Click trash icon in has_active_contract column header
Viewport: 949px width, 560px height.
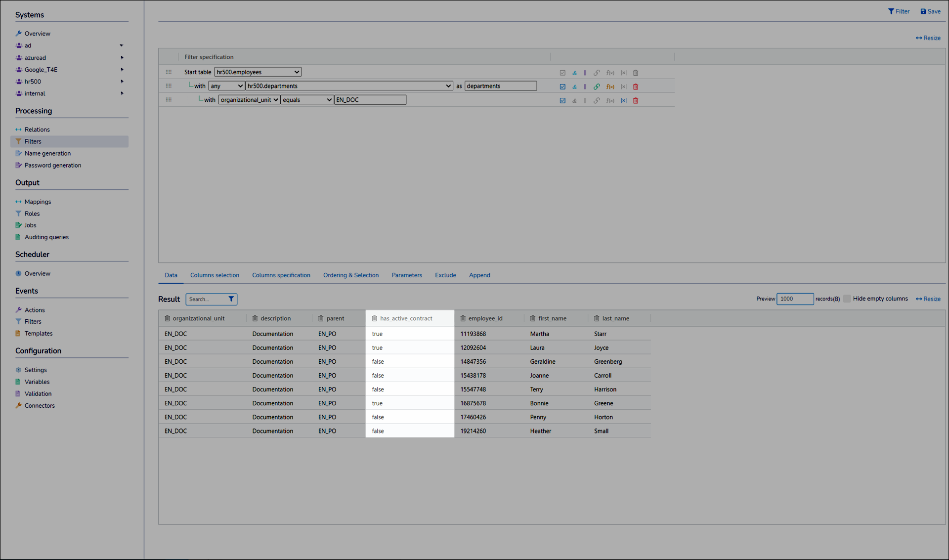coord(374,318)
